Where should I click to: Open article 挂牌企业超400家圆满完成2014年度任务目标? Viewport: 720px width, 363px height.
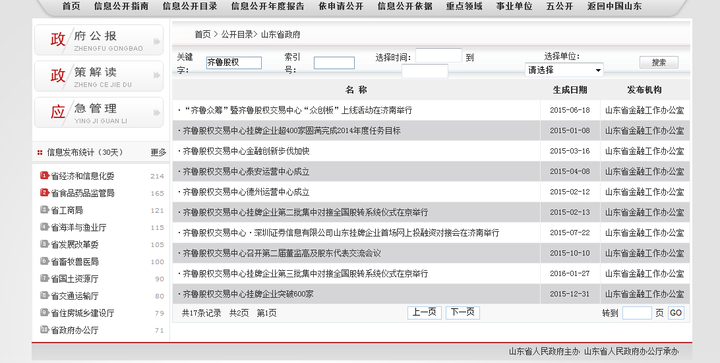click(x=292, y=131)
